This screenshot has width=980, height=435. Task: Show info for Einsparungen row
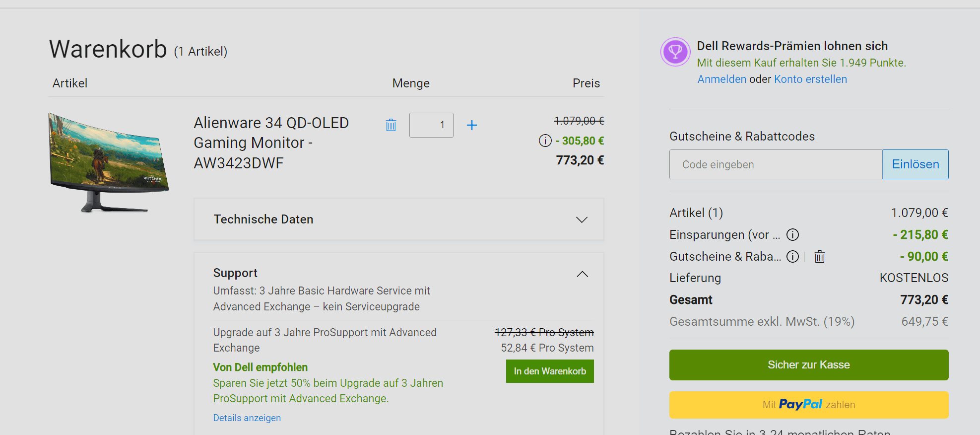click(x=792, y=234)
